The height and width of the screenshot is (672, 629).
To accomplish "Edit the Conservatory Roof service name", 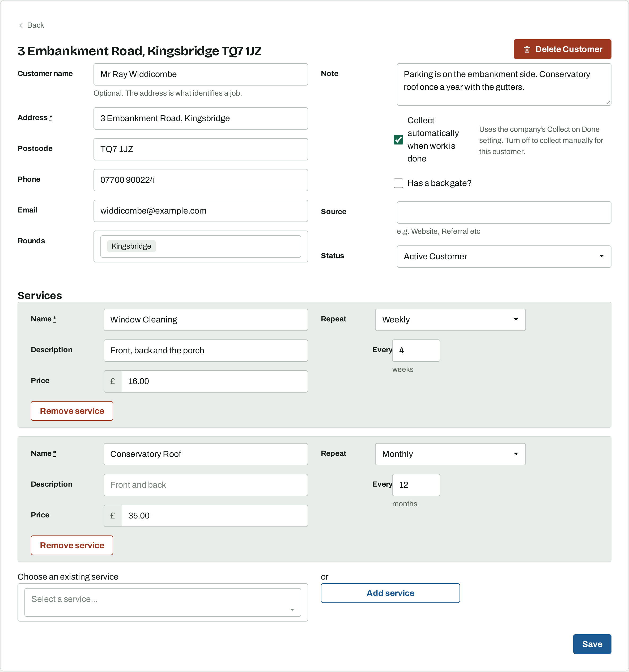I will 206,454.
